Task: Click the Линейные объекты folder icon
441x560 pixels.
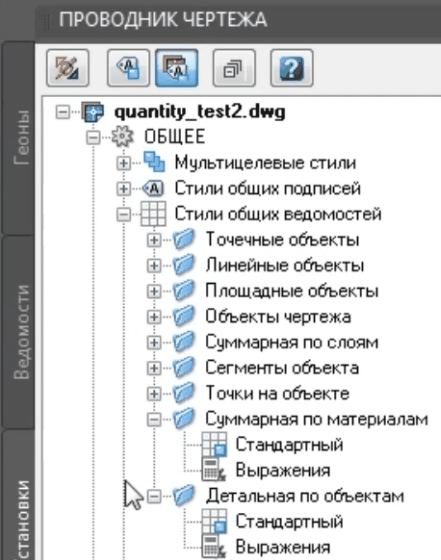Action: (x=184, y=265)
